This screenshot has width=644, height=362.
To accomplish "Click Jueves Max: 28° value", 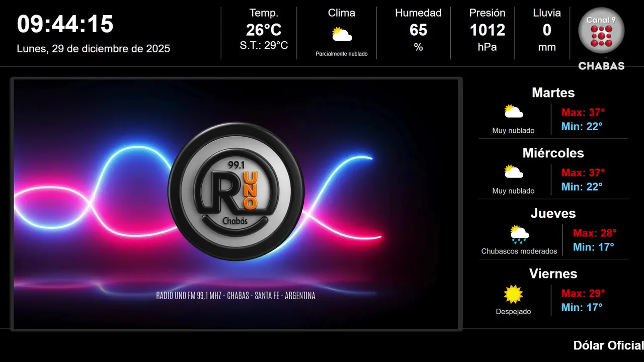I will click(x=595, y=233).
